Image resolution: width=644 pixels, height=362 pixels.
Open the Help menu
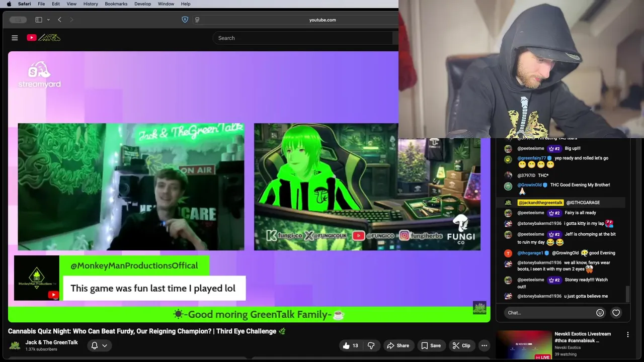pyautogui.click(x=186, y=4)
